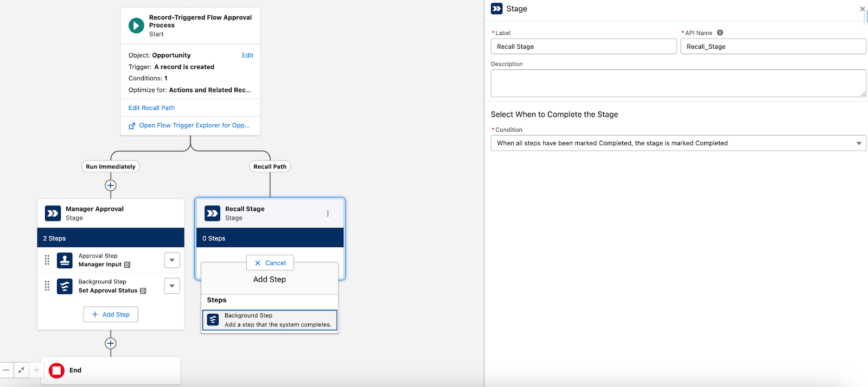Screen dimensions: 868x387
Task: Open Flow Trigger Explorer for Opportunity
Action: tap(194, 125)
